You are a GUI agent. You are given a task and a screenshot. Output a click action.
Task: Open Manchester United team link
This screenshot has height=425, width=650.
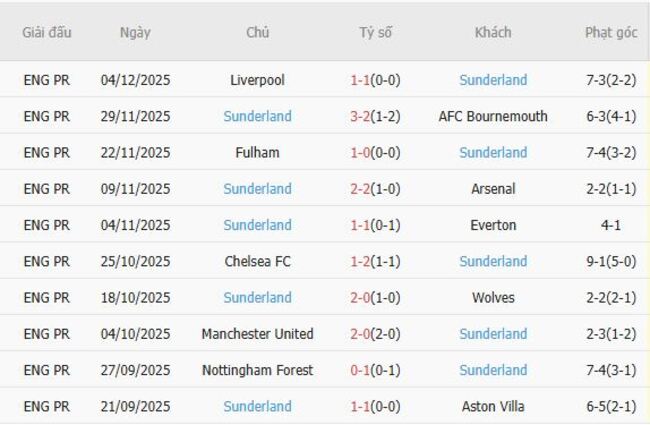point(257,334)
